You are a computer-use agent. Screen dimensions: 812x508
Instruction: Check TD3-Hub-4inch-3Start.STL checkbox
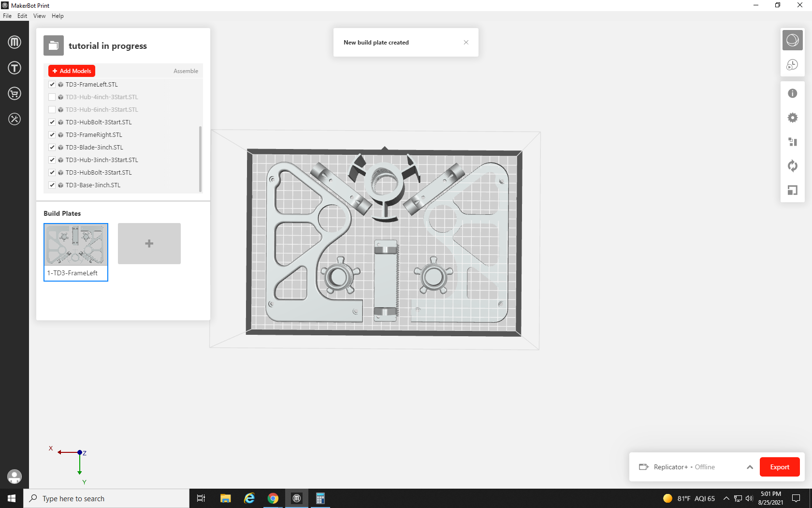(x=52, y=97)
